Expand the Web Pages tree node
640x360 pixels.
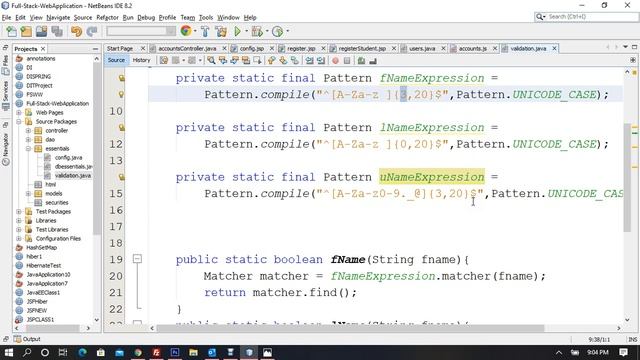tap(19, 113)
